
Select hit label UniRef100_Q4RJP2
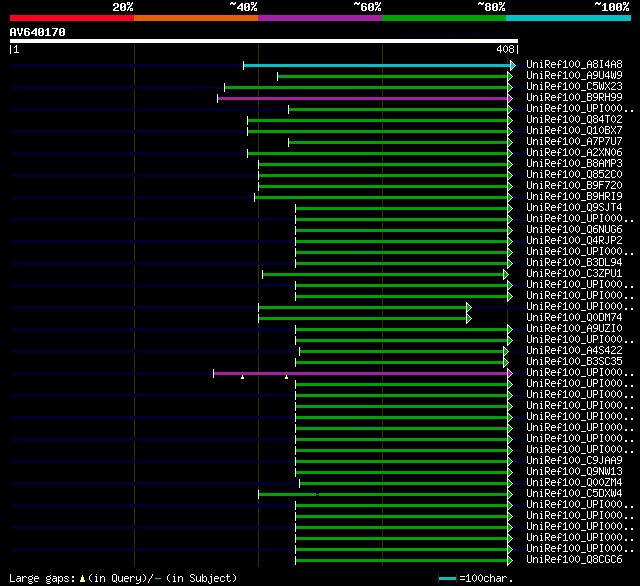click(574, 241)
